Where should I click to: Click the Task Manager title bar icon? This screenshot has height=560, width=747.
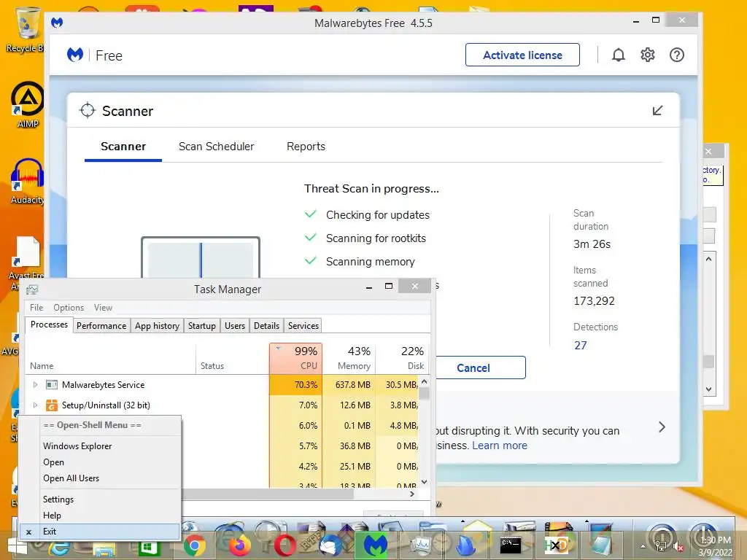[32, 289]
